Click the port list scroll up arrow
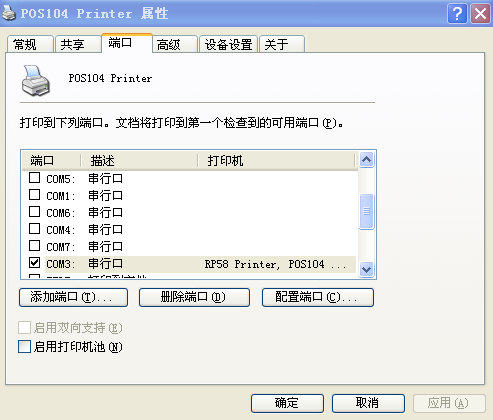Image resolution: width=493 pixels, height=420 pixels. pyautogui.click(x=367, y=160)
